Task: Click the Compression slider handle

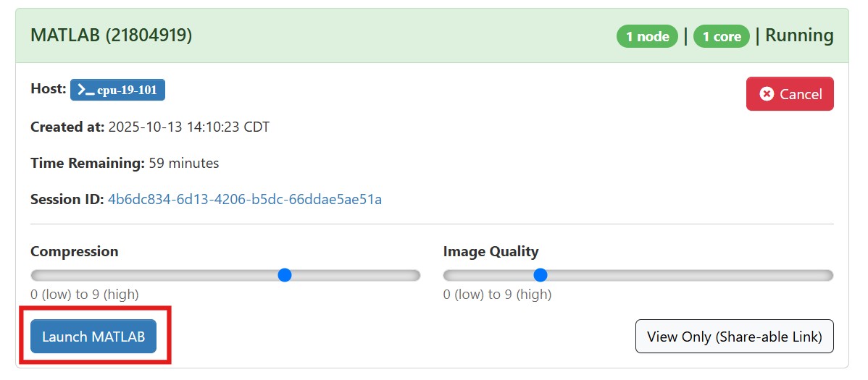Action: 285,275
